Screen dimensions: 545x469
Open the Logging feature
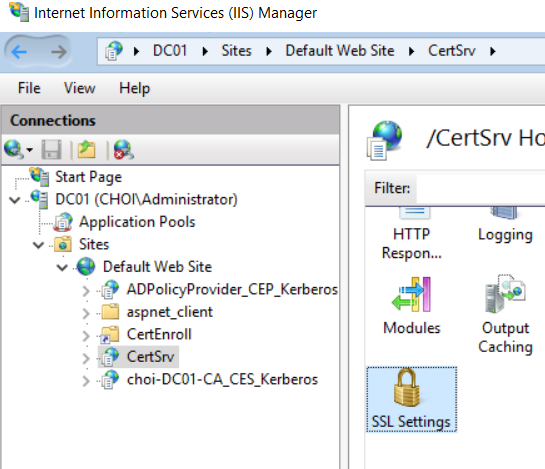click(x=505, y=225)
